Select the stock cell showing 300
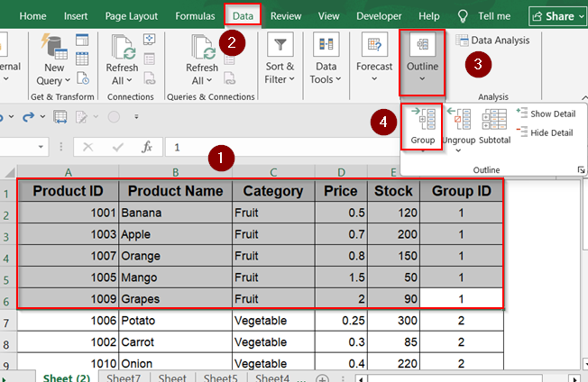Screen dimensions: 588x382 point(393,321)
